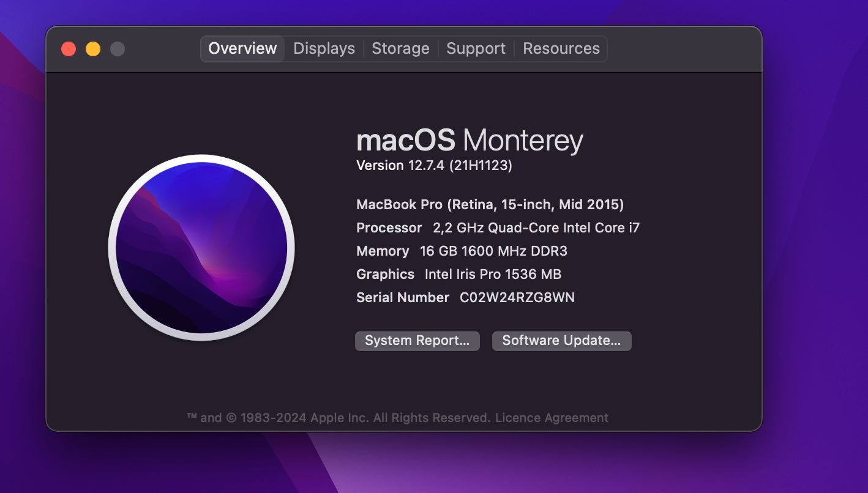Select the macOS Monterey heading text
Viewport: 868px width, 493px height.
point(470,140)
